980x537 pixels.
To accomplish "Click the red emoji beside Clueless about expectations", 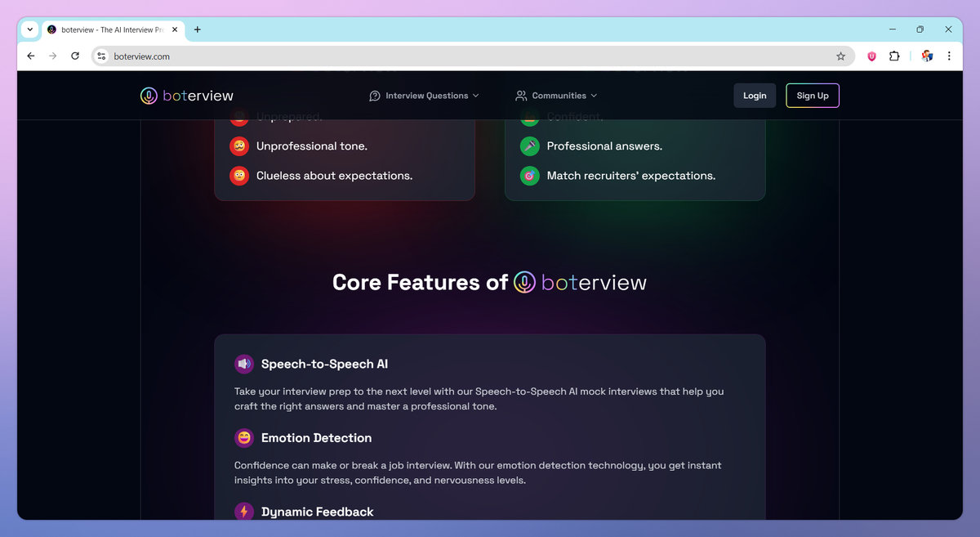I will pyautogui.click(x=239, y=176).
